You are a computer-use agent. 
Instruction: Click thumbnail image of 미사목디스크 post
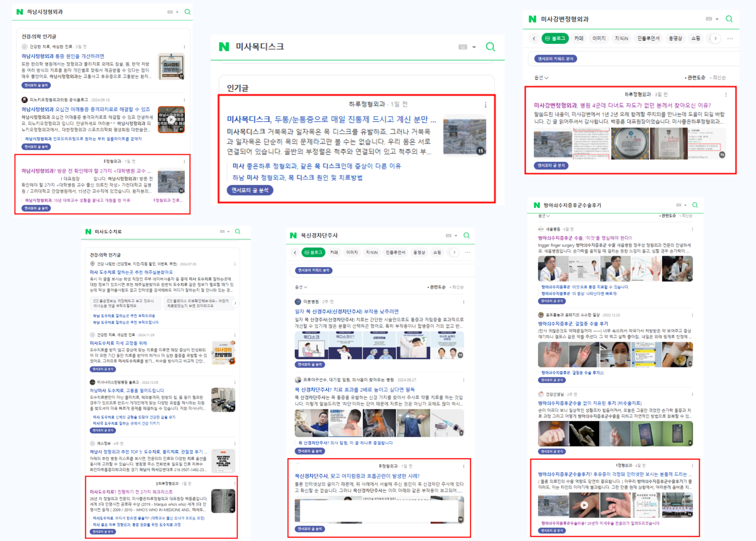pos(465,136)
